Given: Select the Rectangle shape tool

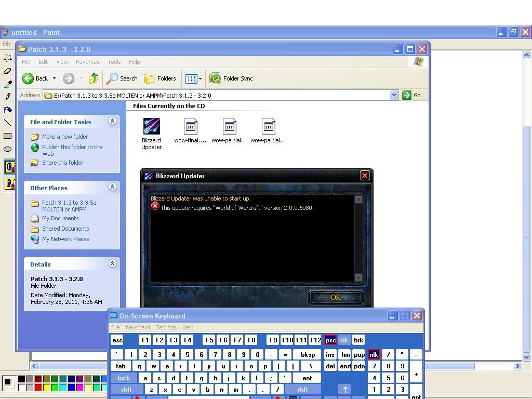Looking at the screenshot, I should [x=7, y=136].
